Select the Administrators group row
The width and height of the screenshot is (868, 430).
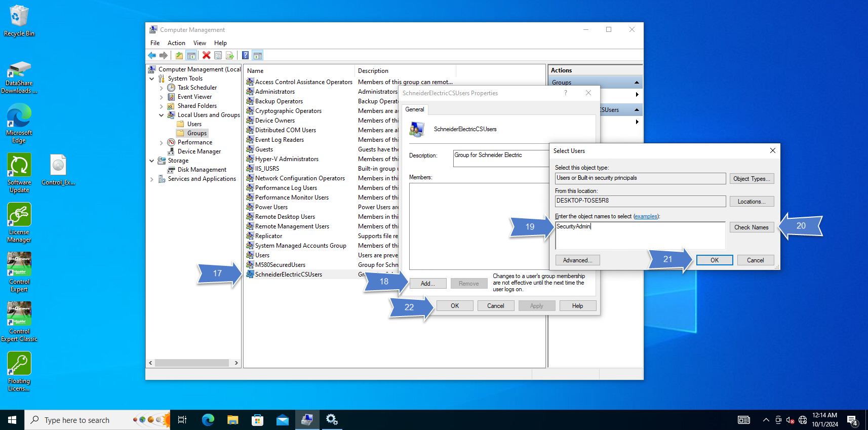(x=275, y=92)
